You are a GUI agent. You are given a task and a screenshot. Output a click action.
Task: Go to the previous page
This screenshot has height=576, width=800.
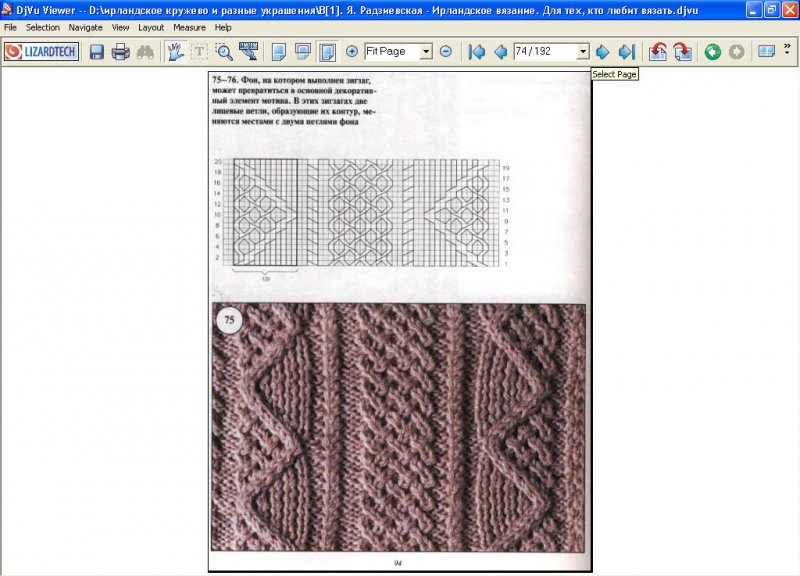pos(501,52)
